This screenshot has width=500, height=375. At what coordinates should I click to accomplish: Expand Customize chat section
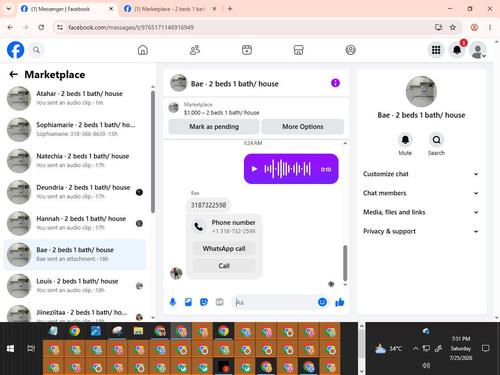pyautogui.click(x=421, y=174)
